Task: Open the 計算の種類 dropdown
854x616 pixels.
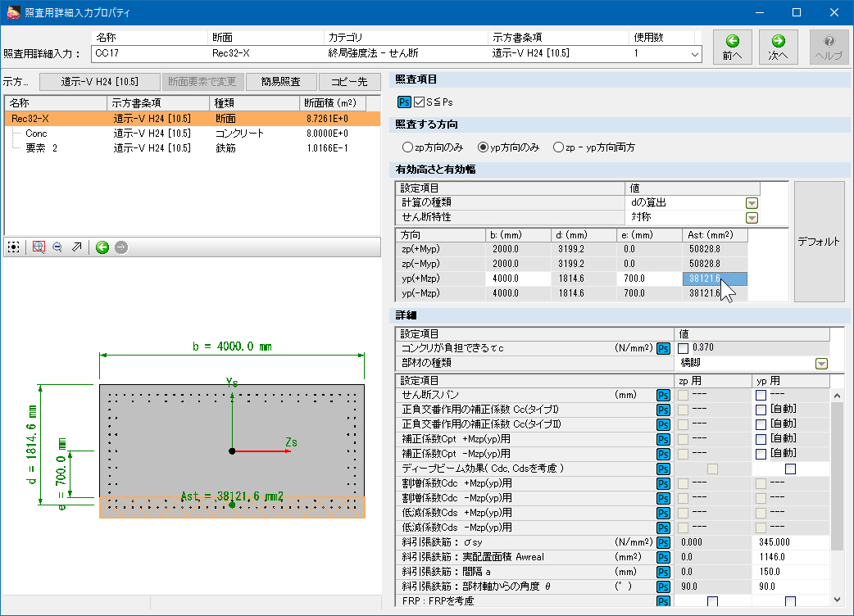Action: pos(752,203)
